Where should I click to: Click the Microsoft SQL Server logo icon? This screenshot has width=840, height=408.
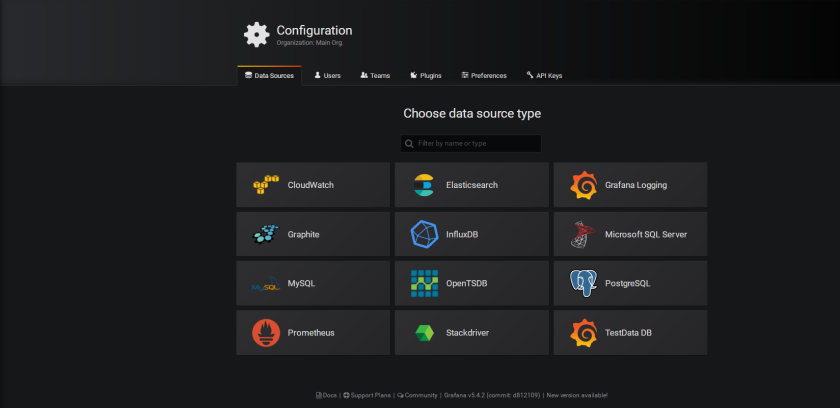pyautogui.click(x=583, y=235)
